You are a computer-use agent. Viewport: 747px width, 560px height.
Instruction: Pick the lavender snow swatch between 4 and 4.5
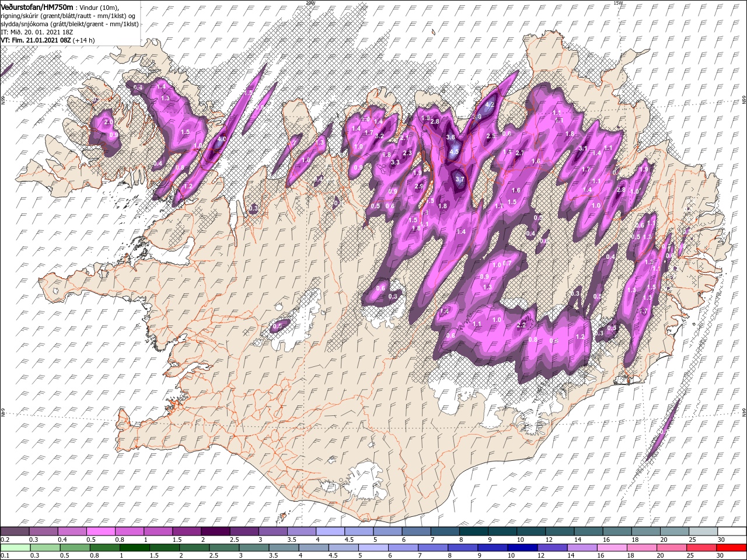click(330, 531)
